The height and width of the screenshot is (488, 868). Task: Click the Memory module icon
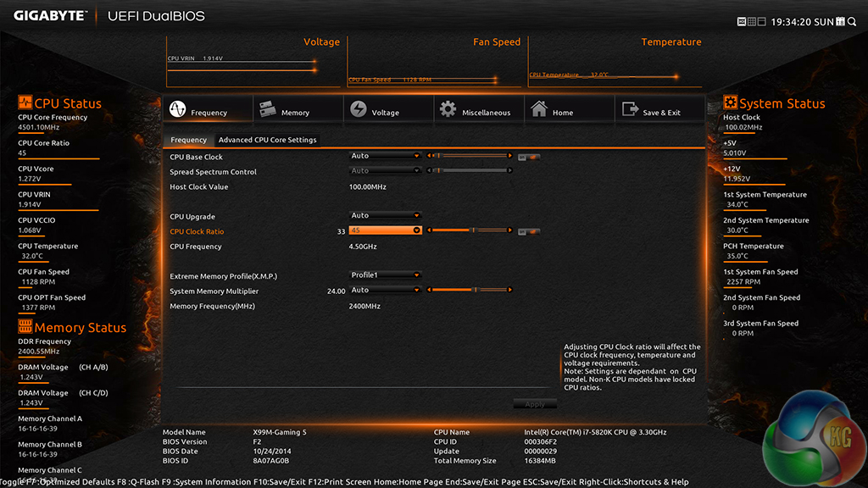coord(268,109)
